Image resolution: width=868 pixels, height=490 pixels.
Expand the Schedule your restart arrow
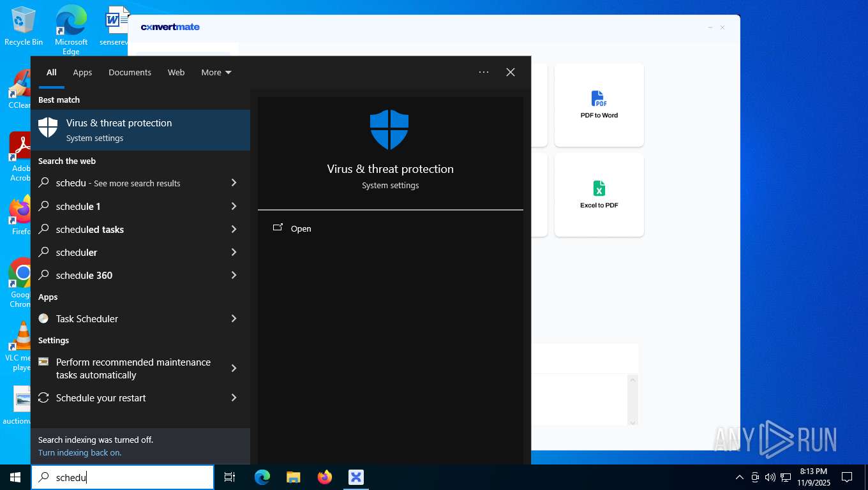coord(234,397)
